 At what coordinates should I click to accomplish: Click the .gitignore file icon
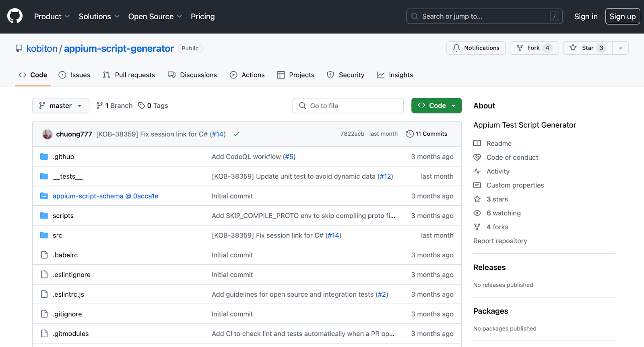tap(44, 314)
